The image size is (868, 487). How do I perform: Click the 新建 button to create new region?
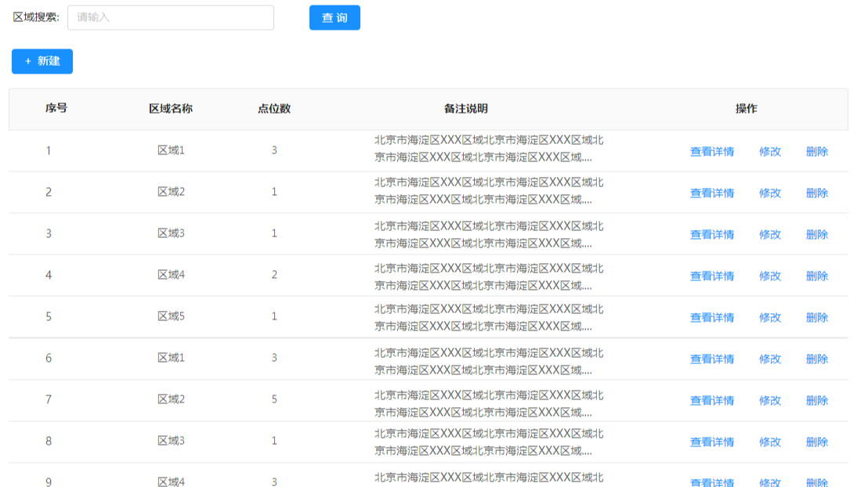(42, 61)
